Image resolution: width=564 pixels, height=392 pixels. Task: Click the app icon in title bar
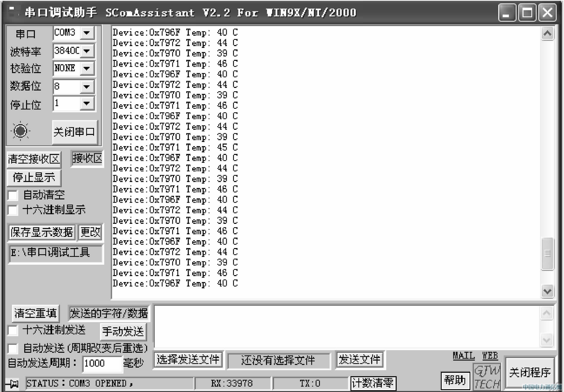coord(13,12)
